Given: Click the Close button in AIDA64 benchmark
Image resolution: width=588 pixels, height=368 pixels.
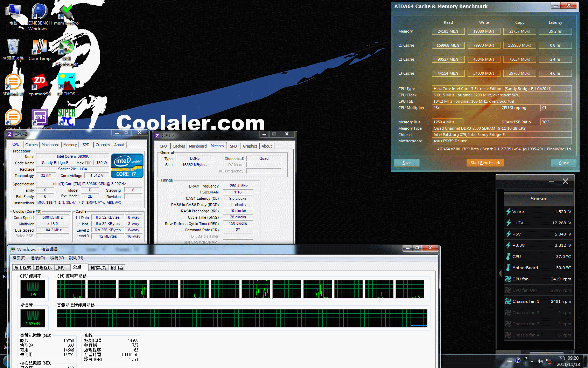Looking at the screenshot, I should pos(563,163).
